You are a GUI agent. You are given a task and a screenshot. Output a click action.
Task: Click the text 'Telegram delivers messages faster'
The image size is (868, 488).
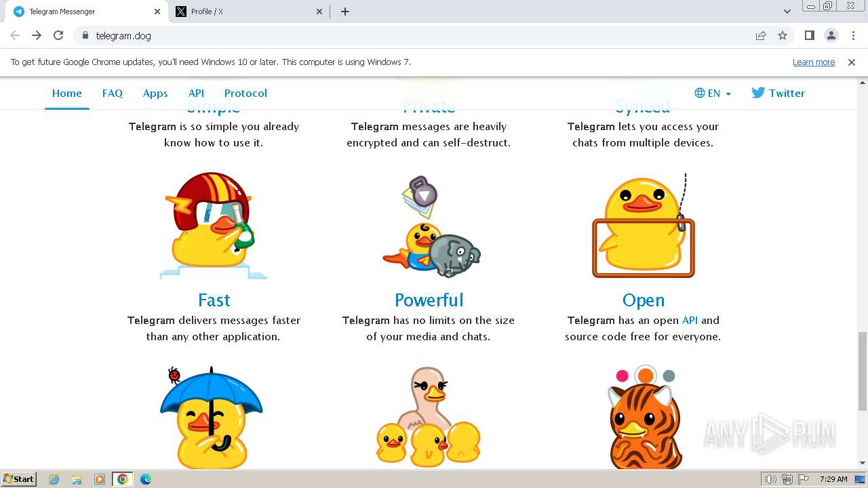click(x=214, y=320)
